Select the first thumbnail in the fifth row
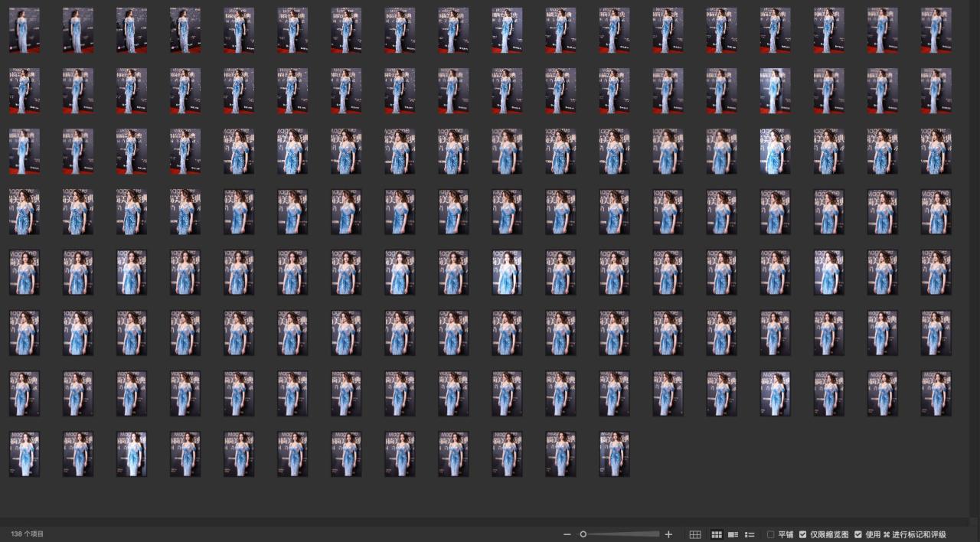The width and height of the screenshot is (980, 542). pos(24,272)
